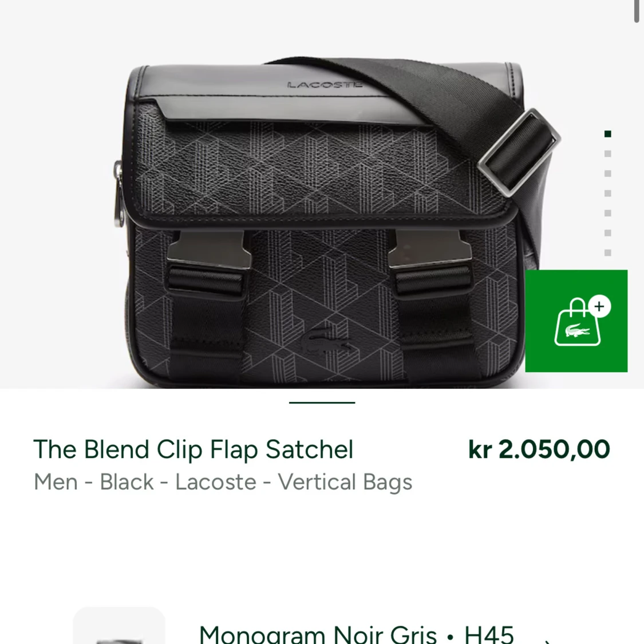Select the seventh (last) image indicator dot

tap(608, 252)
